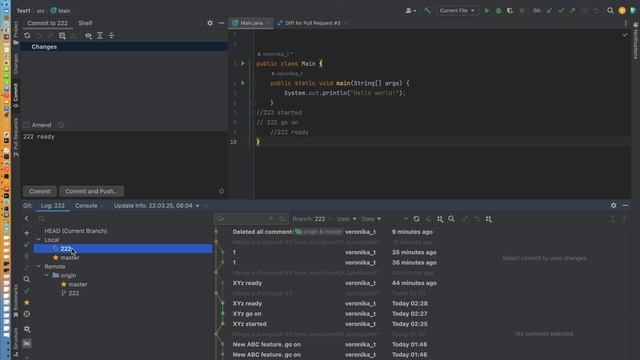Collapse the Remote branches node

[39, 267]
